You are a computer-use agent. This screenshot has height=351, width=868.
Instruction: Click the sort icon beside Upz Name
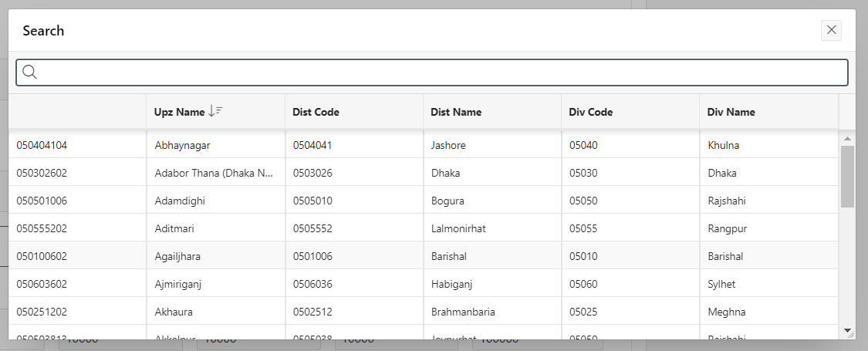215,112
